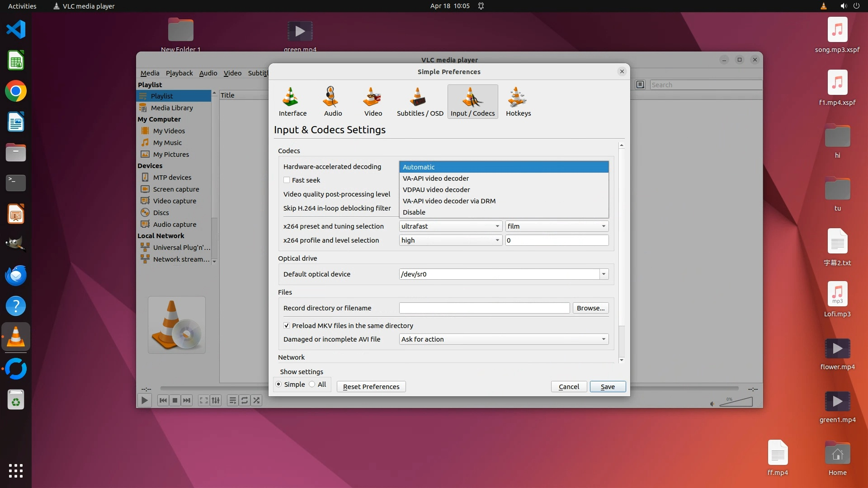Enable the Fast seek checkbox
The width and height of the screenshot is (868, 488).
click(x=287, y=180)
